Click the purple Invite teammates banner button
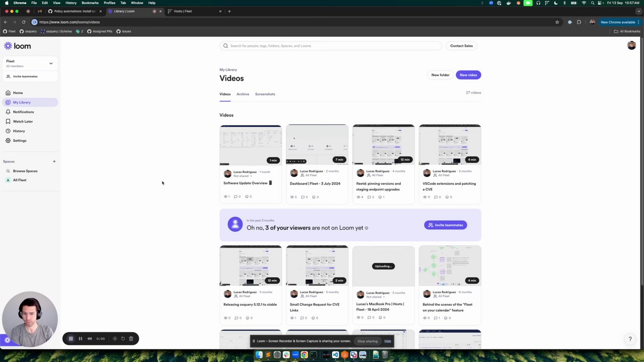This screenshot has width=644, height=362. [446, 225]
